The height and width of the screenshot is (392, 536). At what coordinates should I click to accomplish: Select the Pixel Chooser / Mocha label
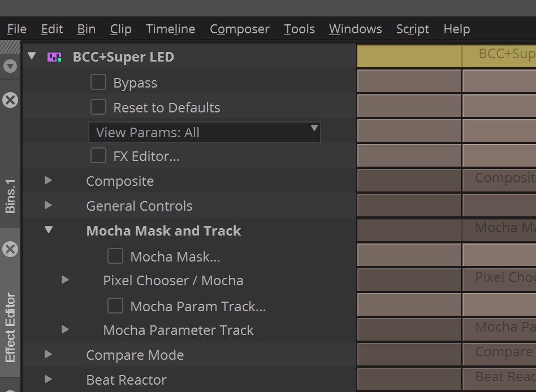click(173, 281)
